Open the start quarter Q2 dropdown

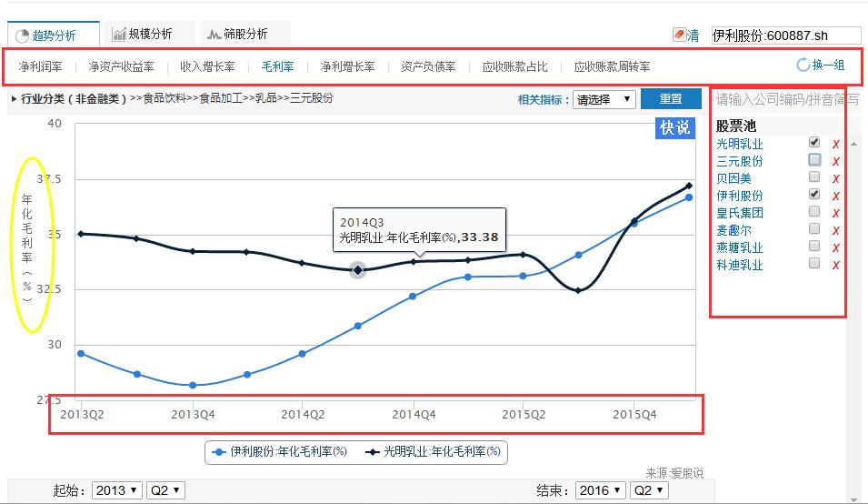coord(165,490)
